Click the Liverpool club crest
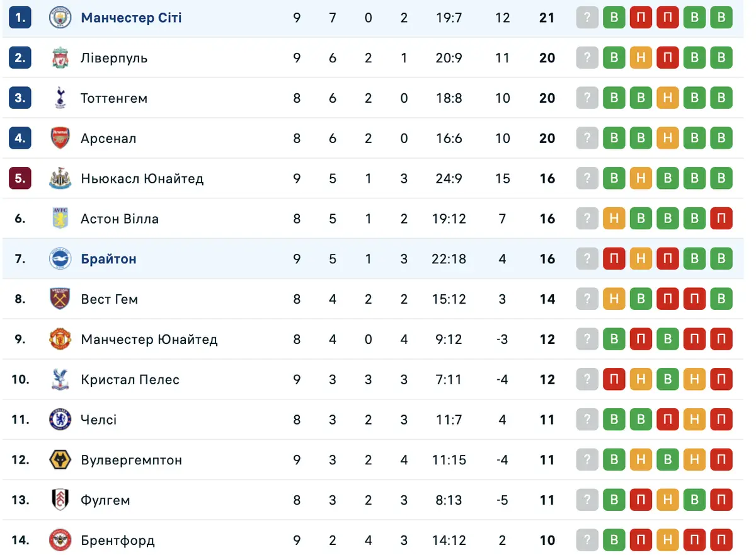The width and height of the screenshot is (756, 555). pyautogui.click(x=60, y=58)
